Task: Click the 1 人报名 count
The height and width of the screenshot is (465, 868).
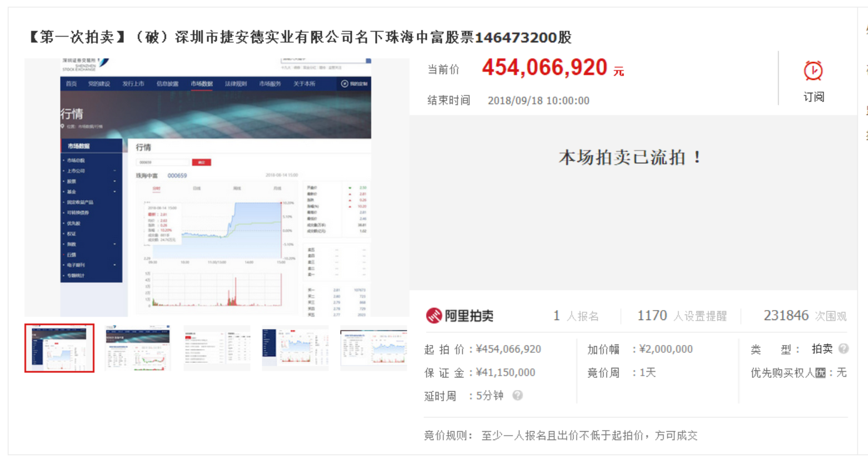Action: click(x=576, y=316)
